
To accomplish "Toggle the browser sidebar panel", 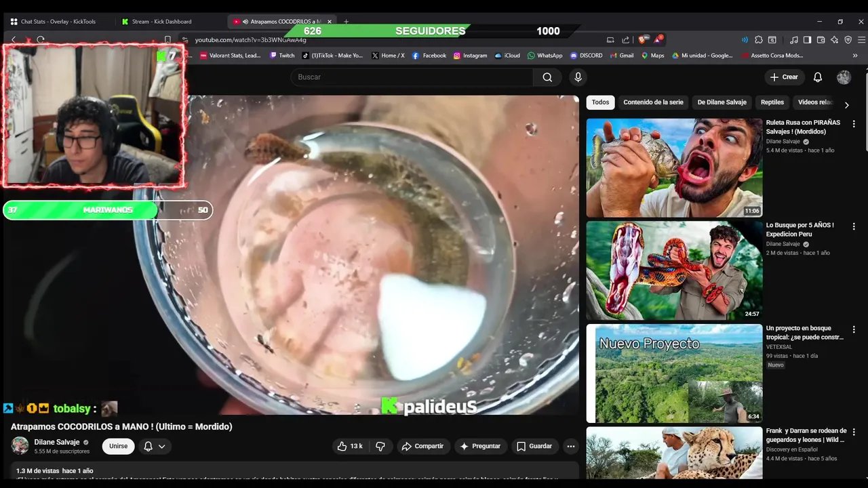I will point(807,40).
